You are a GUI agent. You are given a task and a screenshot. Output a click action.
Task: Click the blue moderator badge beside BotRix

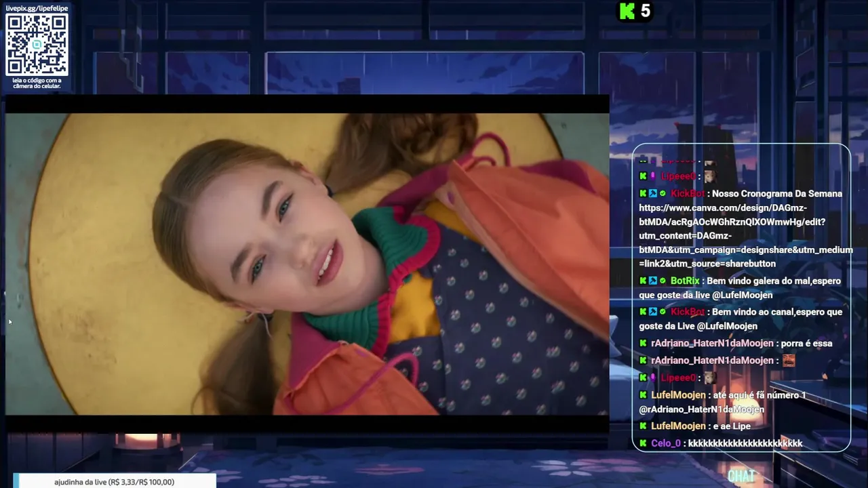pyautogui.click(x=653, y=281)
